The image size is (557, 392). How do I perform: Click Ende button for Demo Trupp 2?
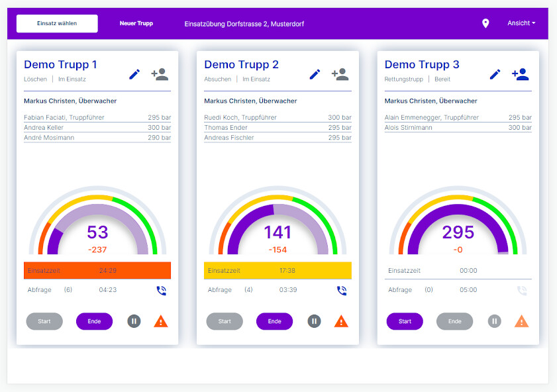274,322
